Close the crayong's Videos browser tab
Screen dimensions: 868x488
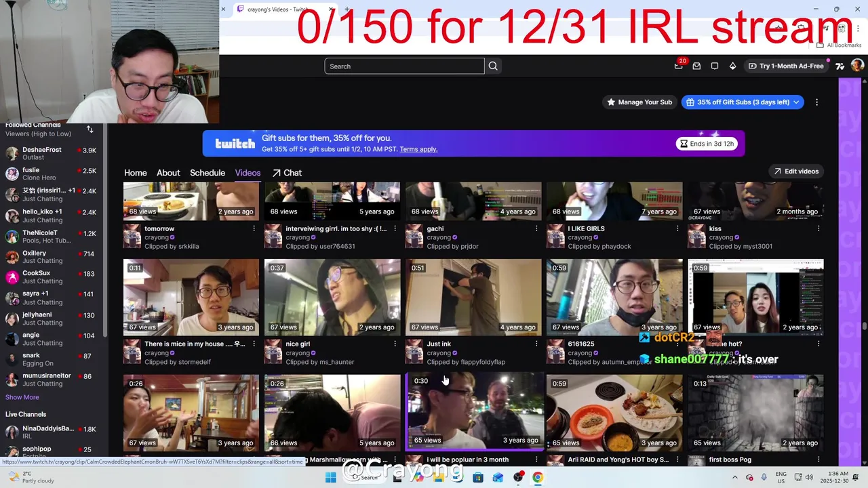pos(331,9)
